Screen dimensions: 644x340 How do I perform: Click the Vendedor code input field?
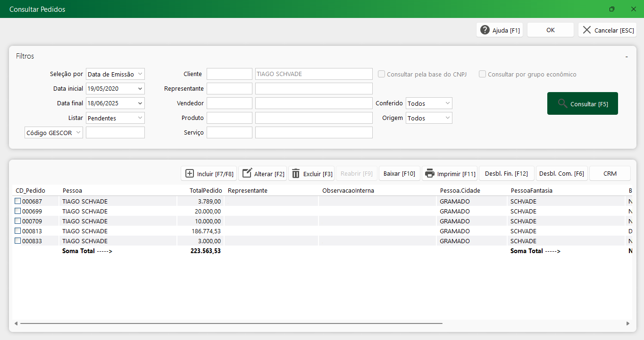[229, 103]
